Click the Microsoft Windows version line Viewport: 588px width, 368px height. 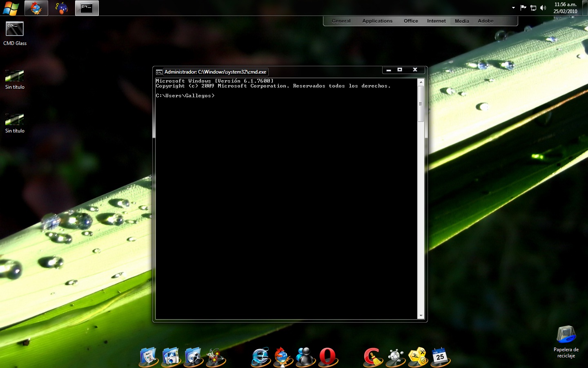(214, 81)
